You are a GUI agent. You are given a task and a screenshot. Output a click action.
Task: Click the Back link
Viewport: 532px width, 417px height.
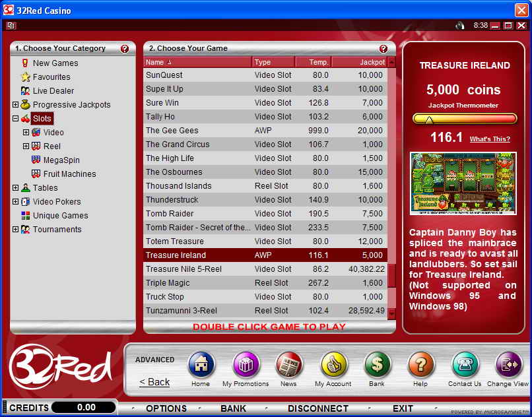(154, 382)
